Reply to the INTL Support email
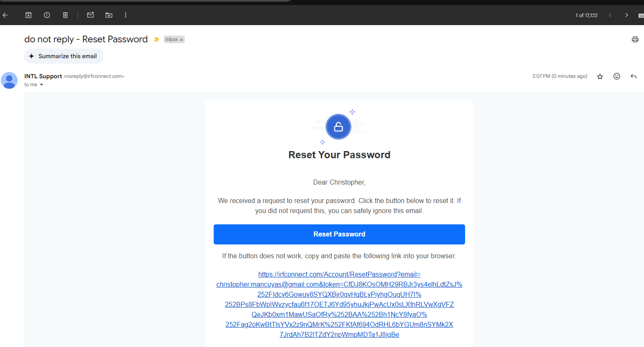The image size is (644, 347). point(633,76)
